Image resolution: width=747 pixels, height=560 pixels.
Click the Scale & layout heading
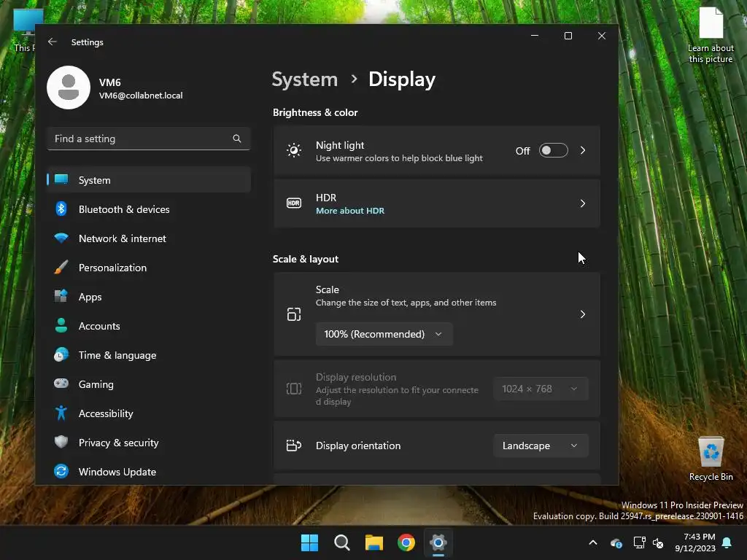(x=306, y=259)
